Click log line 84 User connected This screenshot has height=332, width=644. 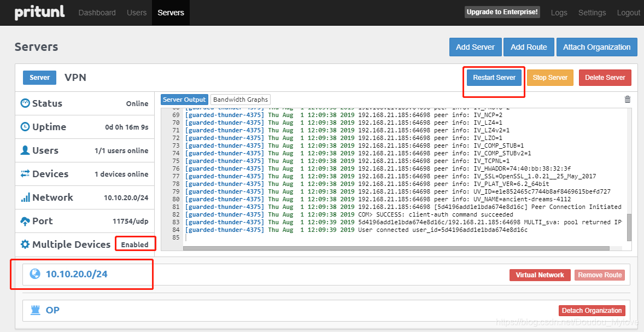coord(356,230)
